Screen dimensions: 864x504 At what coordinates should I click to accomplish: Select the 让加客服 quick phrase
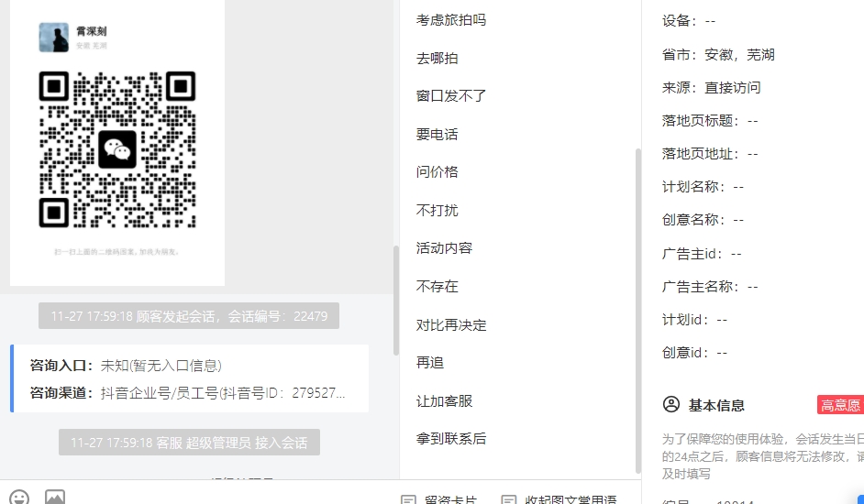pyautogui.click(x=444, y=401)
